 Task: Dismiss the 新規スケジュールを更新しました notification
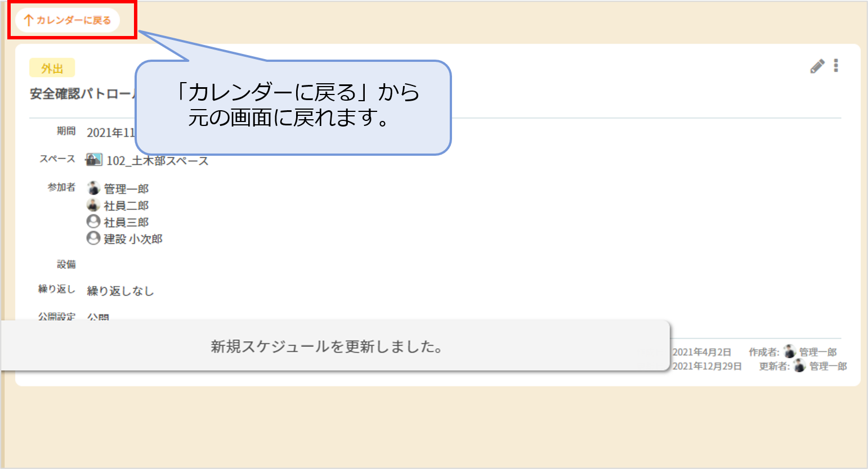click(335, 346)
